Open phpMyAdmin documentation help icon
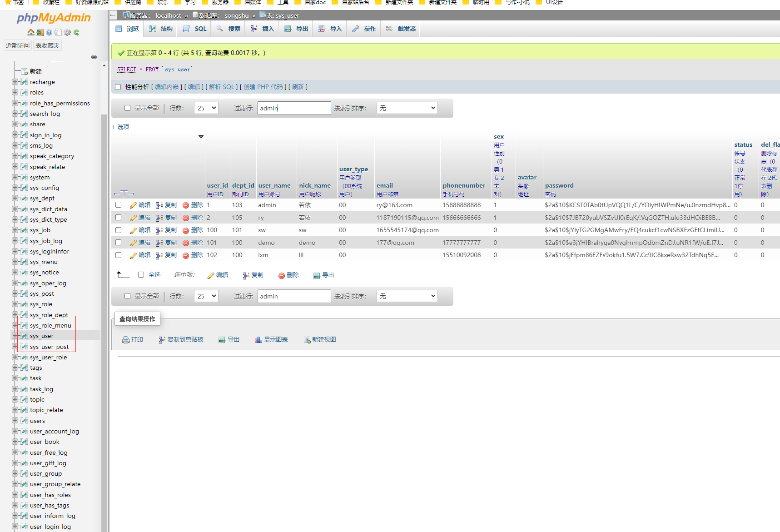The height and width of the screenshot is (532, 780). coord(49,32)
